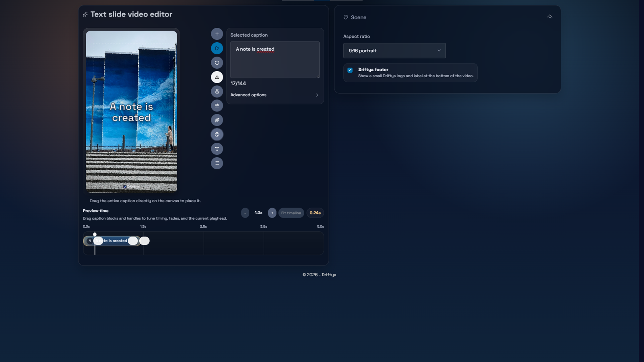
Task: Expand the Advanced options section
Action: pos(275,95)
